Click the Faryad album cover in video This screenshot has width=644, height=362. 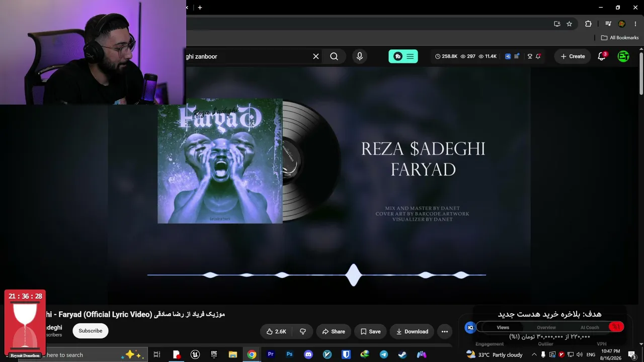[x=220, y=161]
